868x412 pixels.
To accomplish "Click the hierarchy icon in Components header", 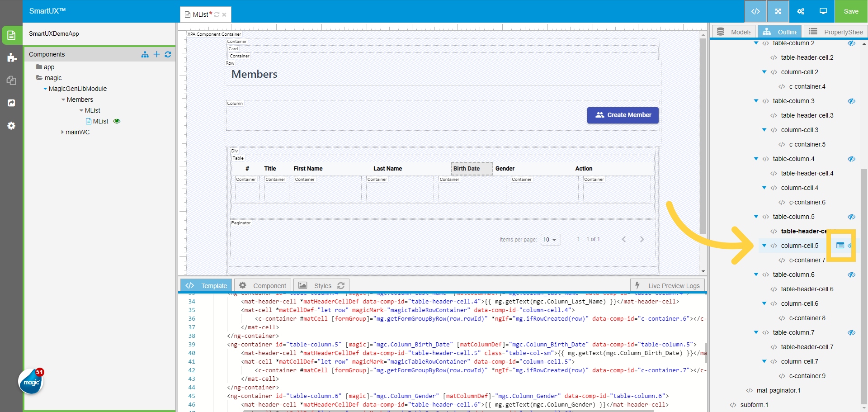I will (145, 54).
